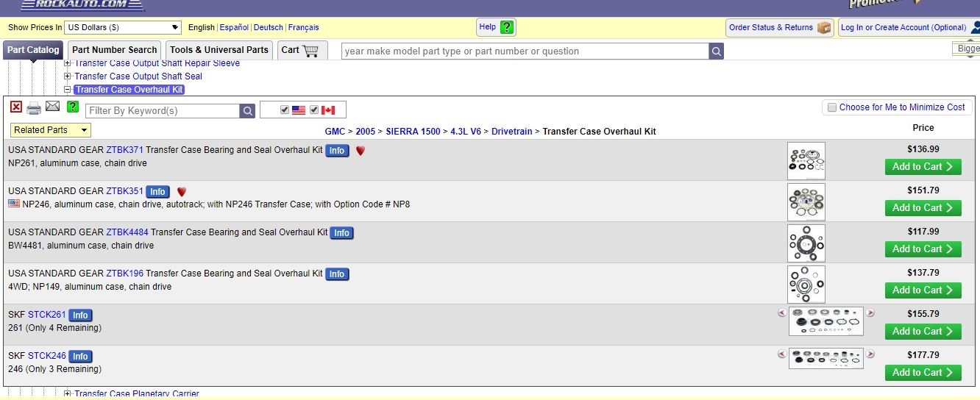Switch language to Español
Screen dimensions: 980x400
point(234,28)
